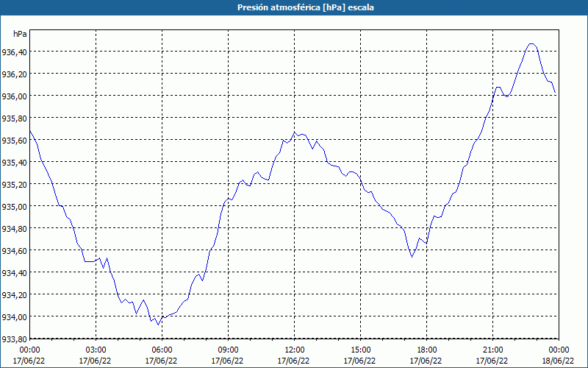Screen dimensions: 588x368
Task: Click the 09:00 time axis label
Action: click(229, 350)
